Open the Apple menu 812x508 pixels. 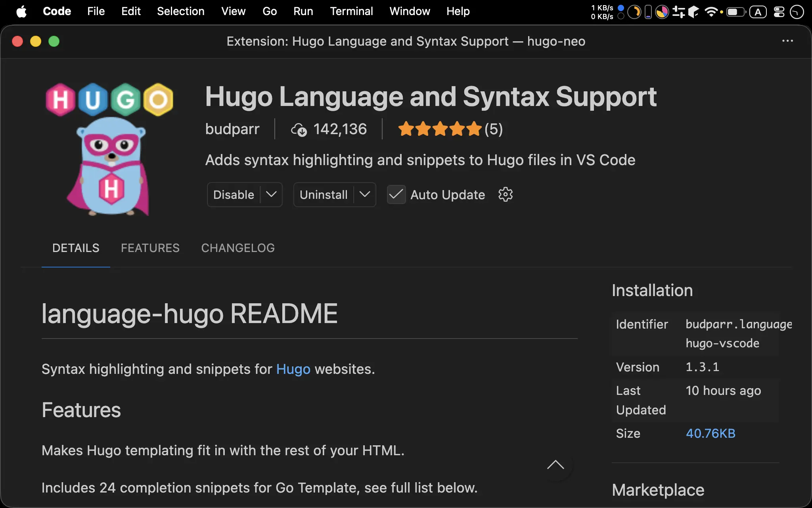pos(21,12)
